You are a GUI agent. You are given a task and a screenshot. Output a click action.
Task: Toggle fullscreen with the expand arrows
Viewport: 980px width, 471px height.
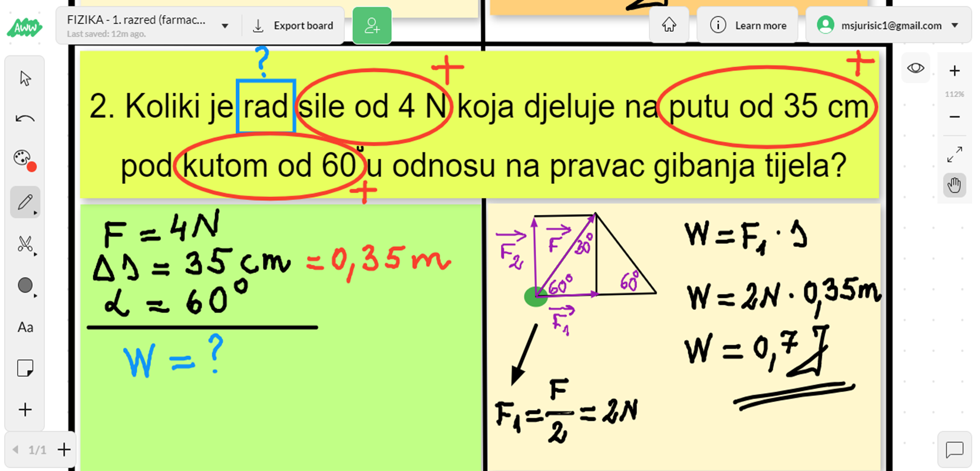954,154
